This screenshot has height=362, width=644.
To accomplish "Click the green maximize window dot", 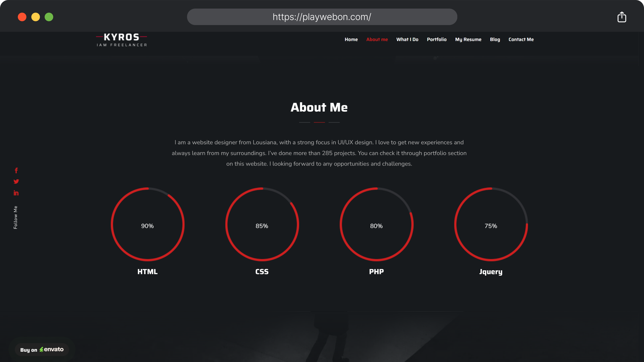I will coord(49,17).
